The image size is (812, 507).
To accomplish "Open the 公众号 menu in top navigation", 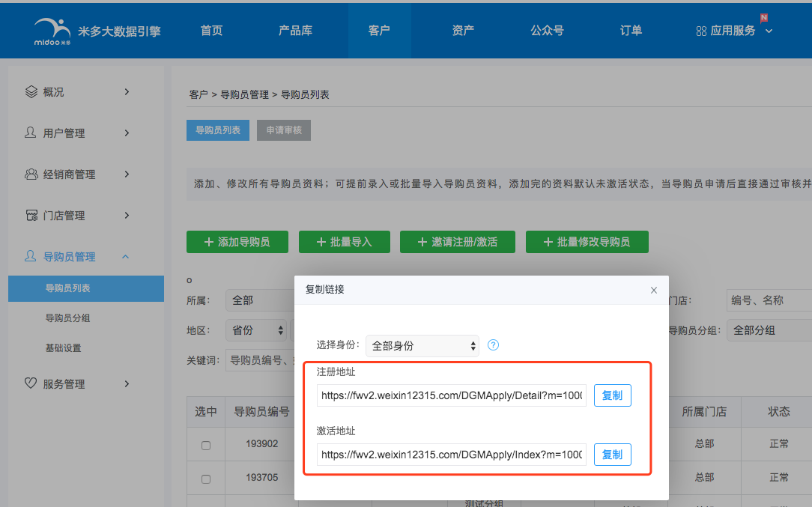I will click(x=547, y=30).
